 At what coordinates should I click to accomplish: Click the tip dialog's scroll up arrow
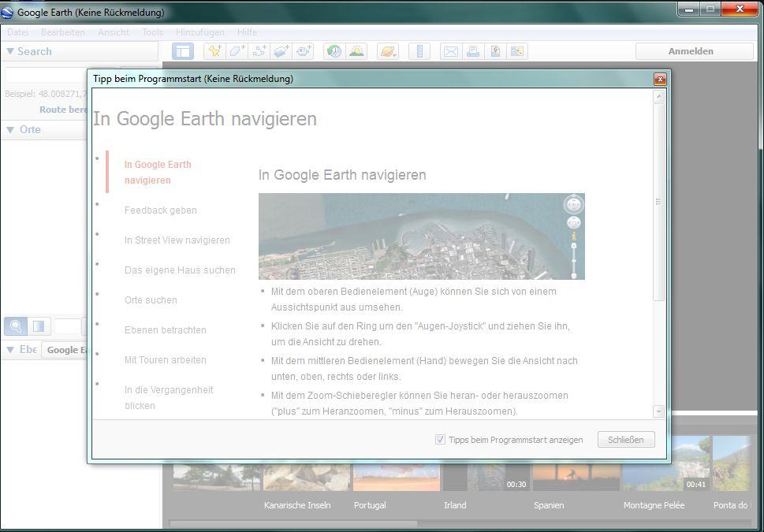pyautogui.click(x=659, y=96)
